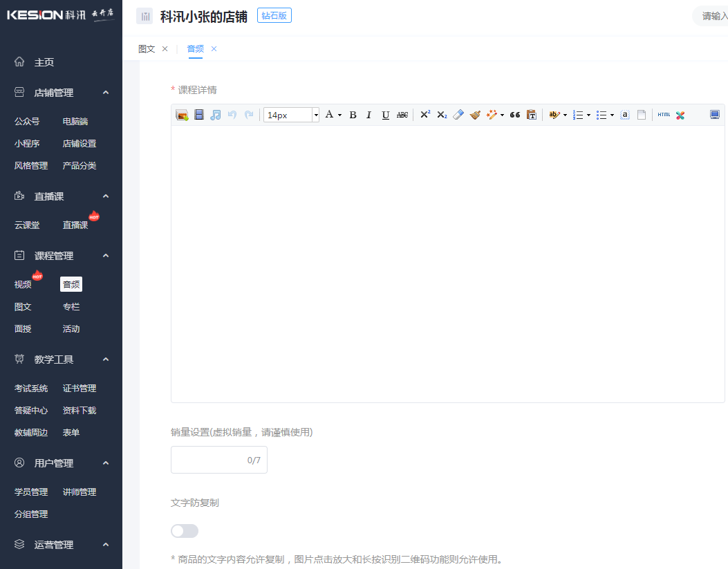The width and height of the screenshot is (728, 569).
Task: Toggle the 文字防复制 switch
Action: coord(184,529)
